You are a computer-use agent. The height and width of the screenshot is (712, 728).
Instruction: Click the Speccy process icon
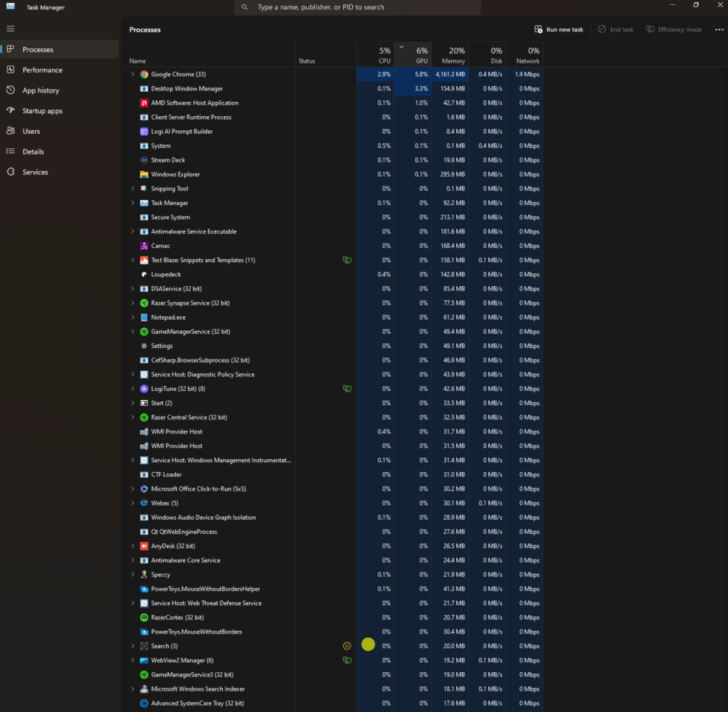pyautogui.click(x=144, y=575)
